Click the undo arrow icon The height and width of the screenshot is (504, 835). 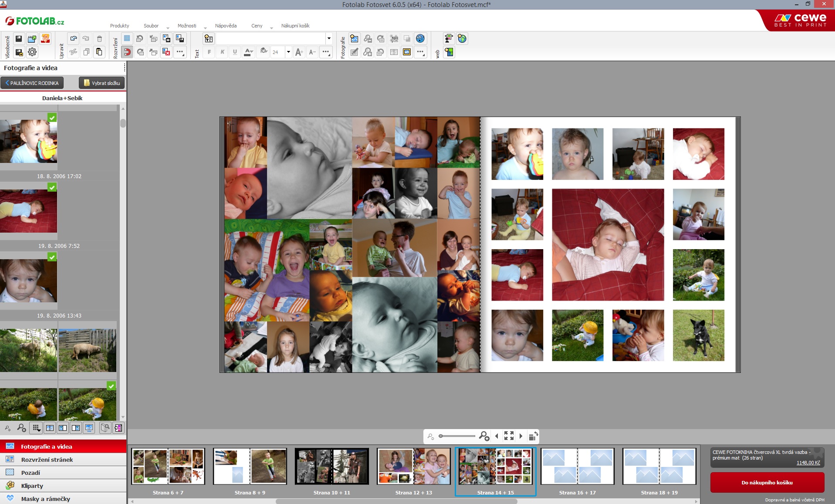pyautogui.click(x=73, y=39)
